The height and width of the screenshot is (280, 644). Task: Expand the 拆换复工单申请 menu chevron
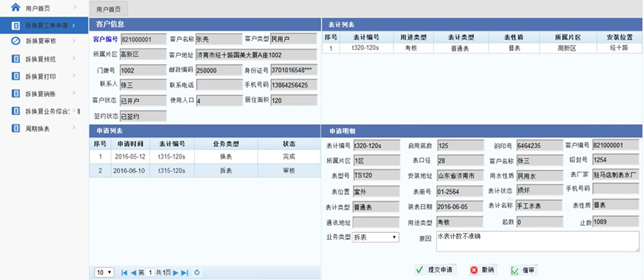74,26
